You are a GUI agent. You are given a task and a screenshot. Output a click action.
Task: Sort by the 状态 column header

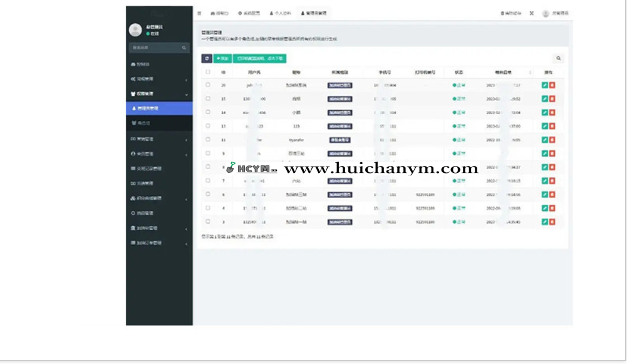pyautogui.click(x=459, y=73)
